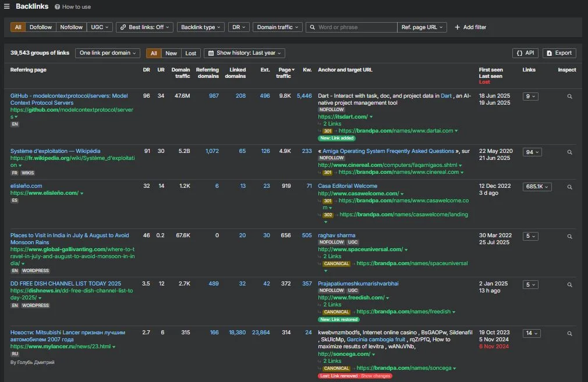The width and height of the screenshot is (588, 382).
Task: Open the hamburger menu icon
Action: (x=7, y=6)
